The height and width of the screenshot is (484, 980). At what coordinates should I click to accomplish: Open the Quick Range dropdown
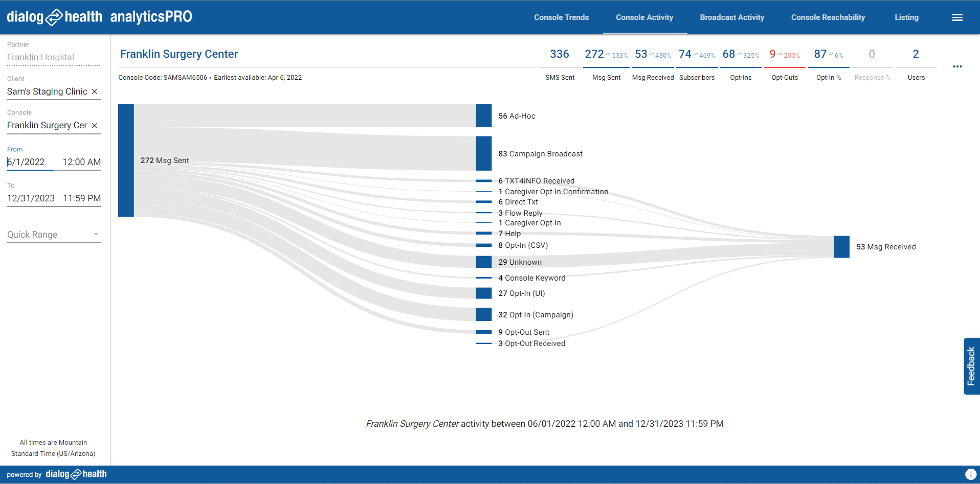(x=54, y=235)
